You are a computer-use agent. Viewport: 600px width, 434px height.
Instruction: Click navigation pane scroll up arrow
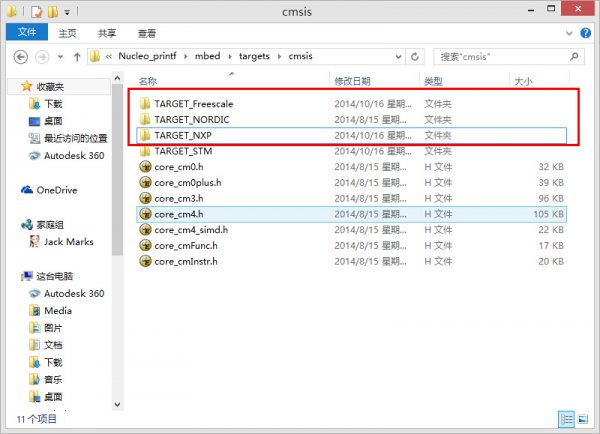[117, 78]
